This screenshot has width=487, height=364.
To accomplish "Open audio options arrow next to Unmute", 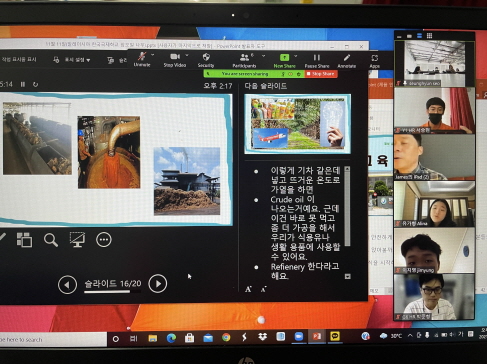I will [x=153, y=55].
